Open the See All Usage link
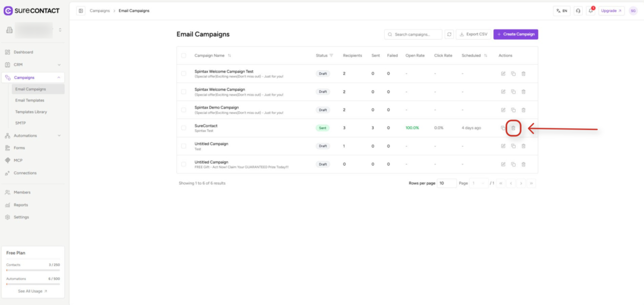Image resolution: width=644 pixels, height=305 pixels. pyautogui.click(x=33, y=291)
